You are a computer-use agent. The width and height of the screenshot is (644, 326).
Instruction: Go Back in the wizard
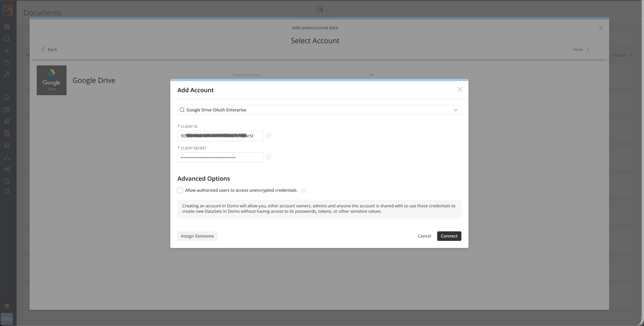point(49,50)
